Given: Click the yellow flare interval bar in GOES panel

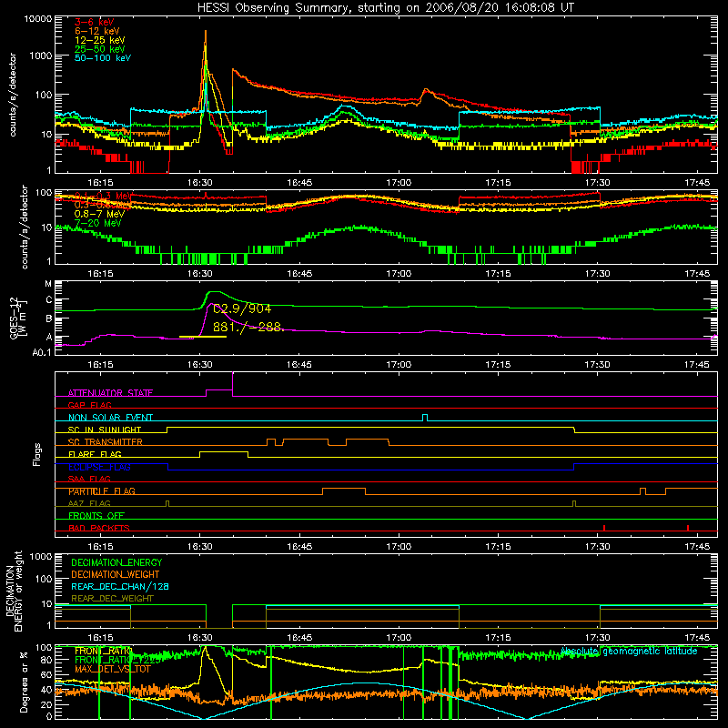Looking at the screenshot, I should click(x=203, y=337).
